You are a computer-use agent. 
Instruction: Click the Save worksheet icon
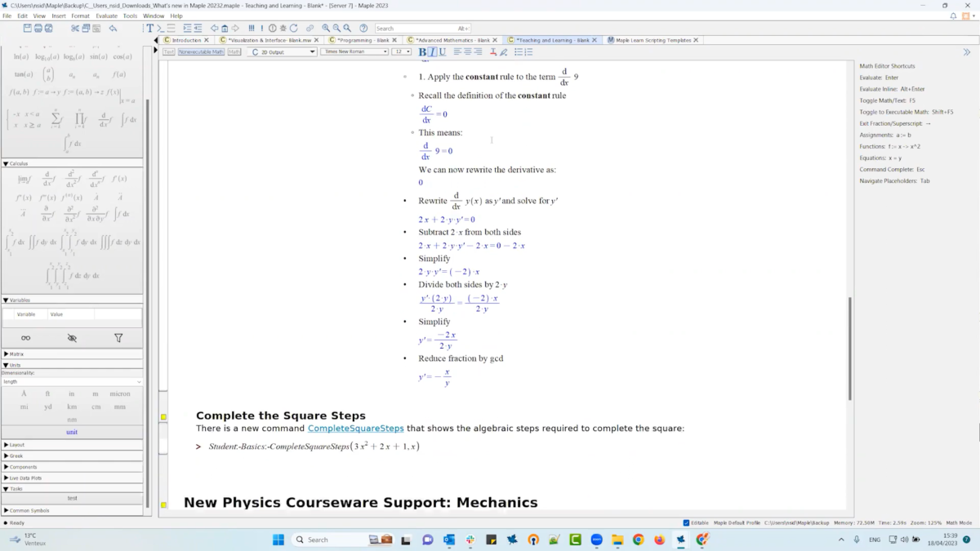(27, 28)
